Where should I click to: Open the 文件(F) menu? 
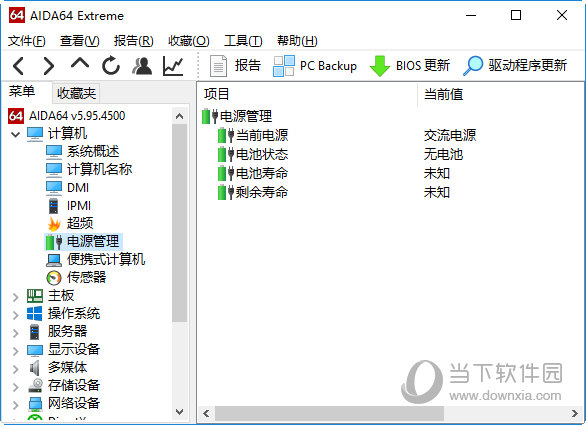coord(27,40)
